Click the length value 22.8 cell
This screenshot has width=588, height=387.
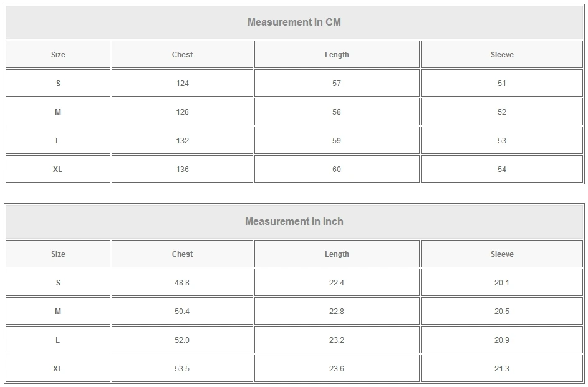(337, 312)
